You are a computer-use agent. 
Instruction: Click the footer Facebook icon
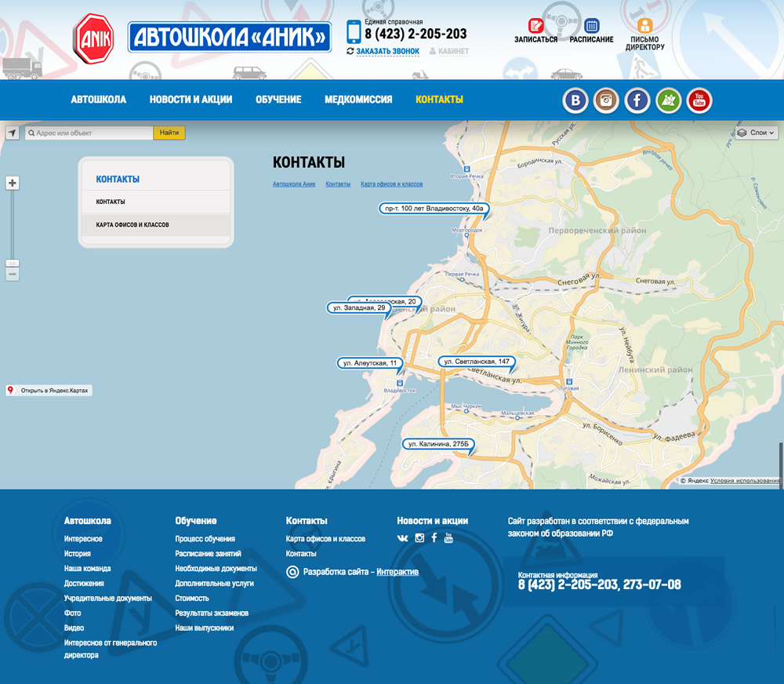(x=434, y=538)
